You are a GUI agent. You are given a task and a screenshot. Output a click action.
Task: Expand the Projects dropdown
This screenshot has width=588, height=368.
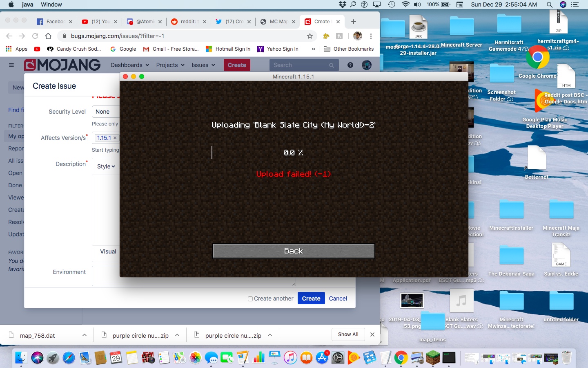pyautogui.click(x=170, y=65)
